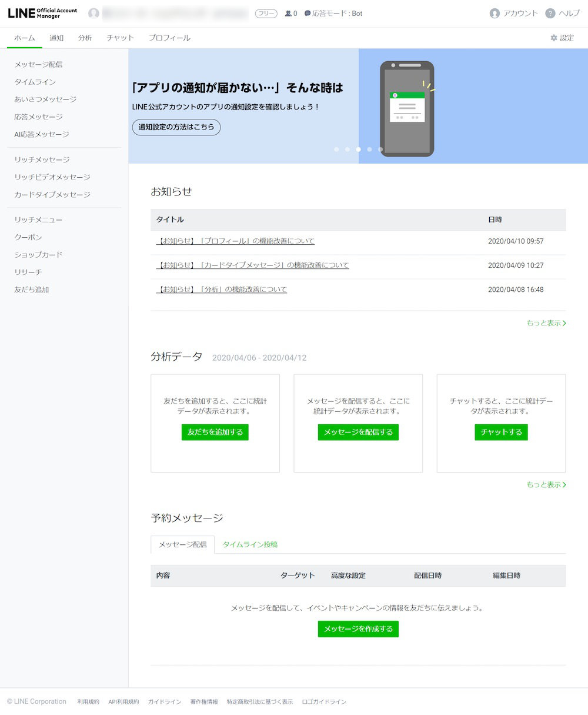This screenshot has height=715, width=588.
Task: Click the LINE Official Account Manager logo
Action: (x=42, y=13)
